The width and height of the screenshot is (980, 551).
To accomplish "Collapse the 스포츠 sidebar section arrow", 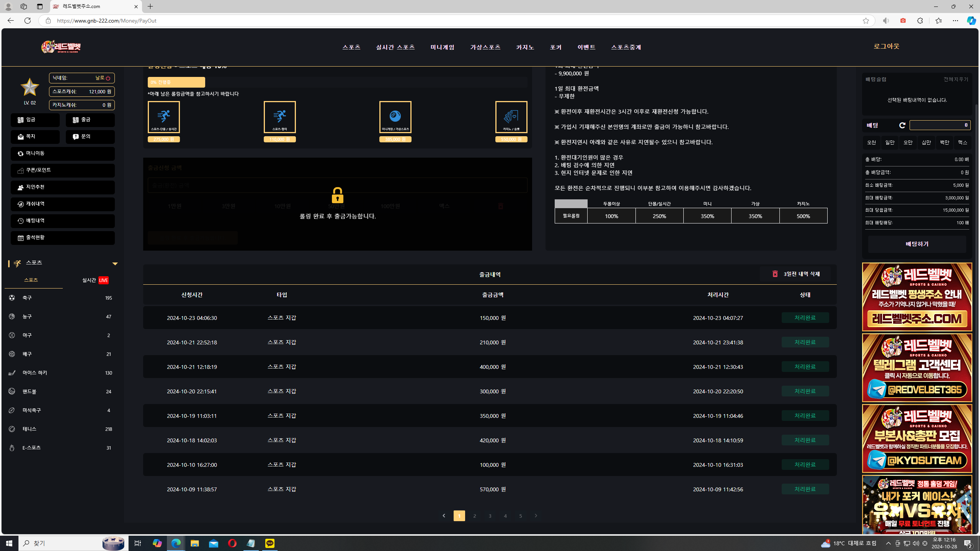I will (115, 264).
